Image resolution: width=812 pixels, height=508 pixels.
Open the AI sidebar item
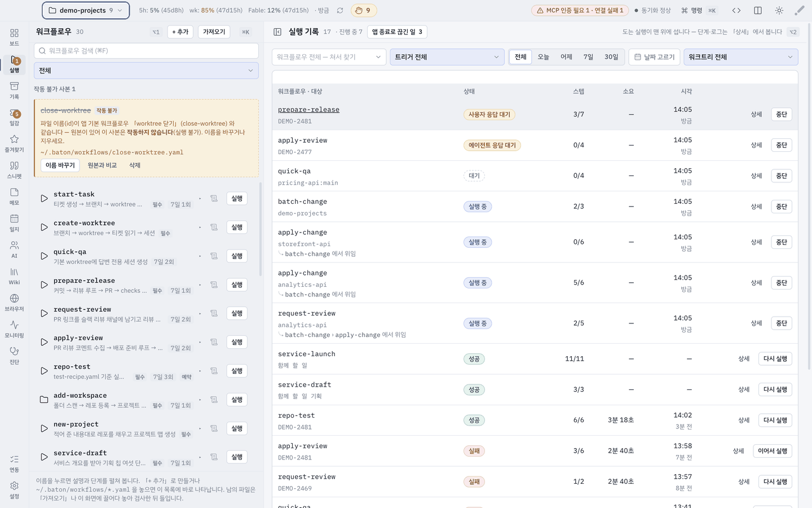point(14,249)
